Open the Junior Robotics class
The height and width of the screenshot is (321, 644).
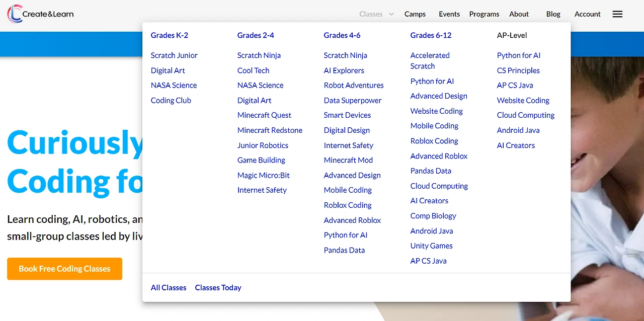coord(263,145)
